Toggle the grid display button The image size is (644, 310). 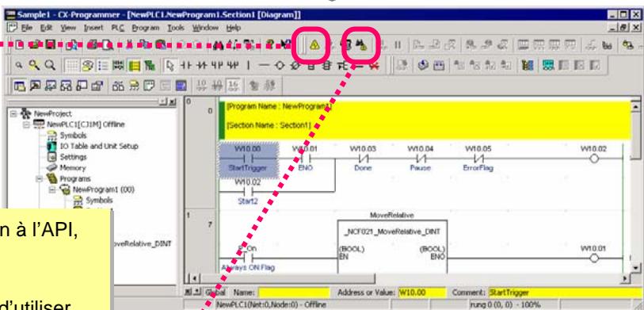coord(71,65)
